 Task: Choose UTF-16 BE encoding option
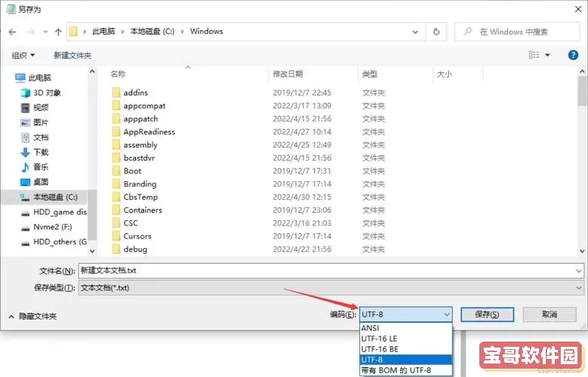(x=406, y=349)
